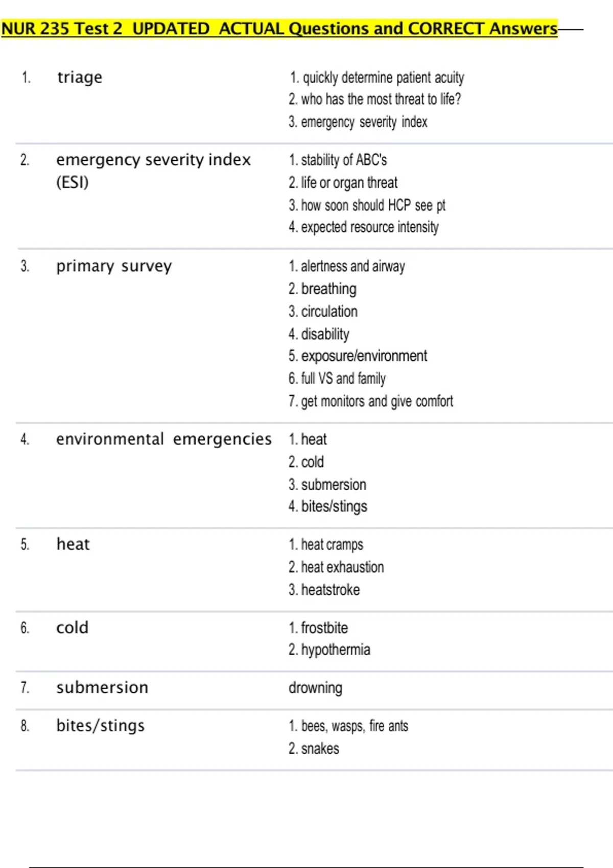Click the "environmental emergencies" term

pyautogui.click(x=163, y=439)
